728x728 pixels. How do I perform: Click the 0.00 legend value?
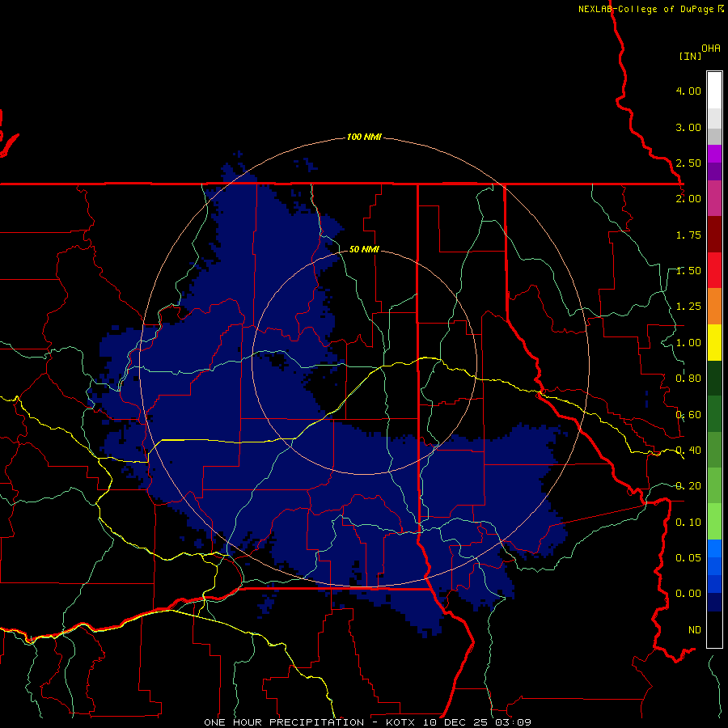pos(688,594)
